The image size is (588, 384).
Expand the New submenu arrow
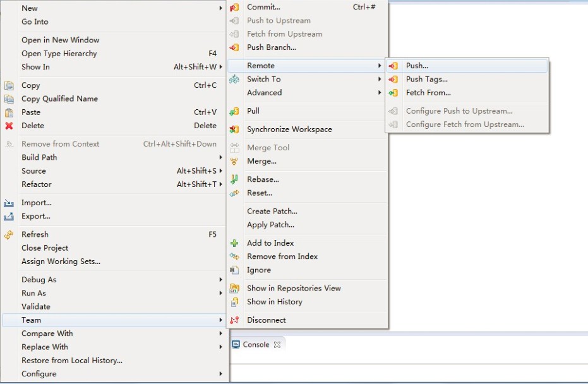click(x=220, y=8)
